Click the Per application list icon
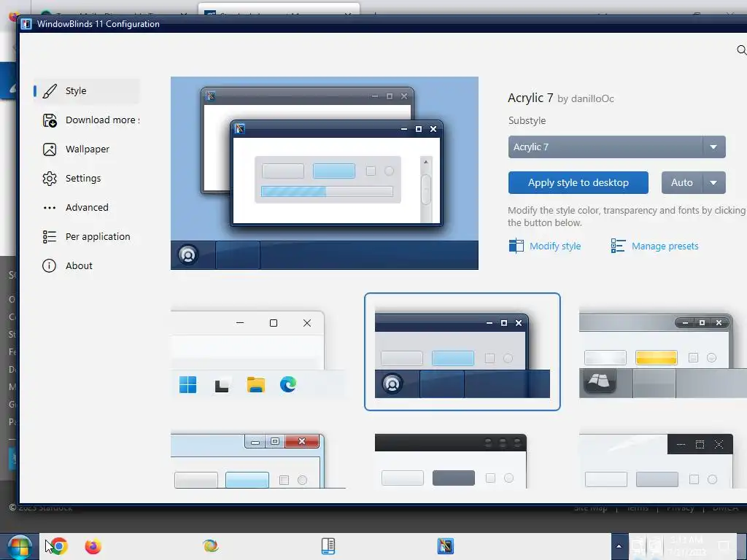 click(x=50, y=237)
